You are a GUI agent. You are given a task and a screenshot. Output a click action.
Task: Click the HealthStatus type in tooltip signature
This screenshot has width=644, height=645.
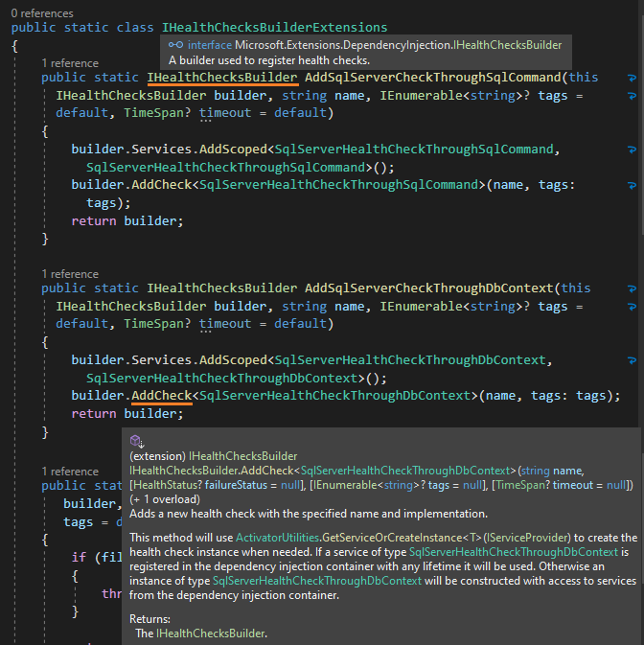[x=168, y=485]
